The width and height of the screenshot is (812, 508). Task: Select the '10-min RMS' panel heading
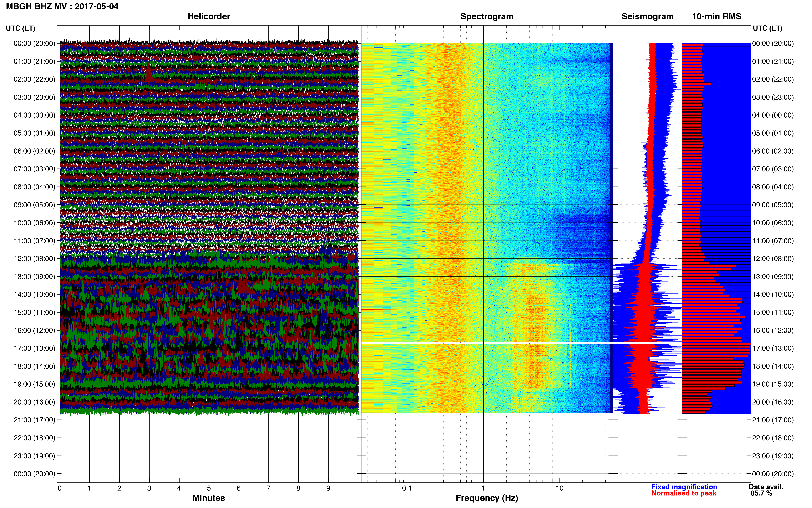tap(717, 16)
